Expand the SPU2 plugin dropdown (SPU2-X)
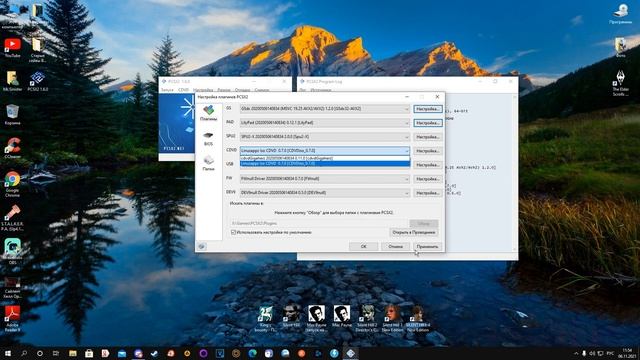Viewport: 640px width, 360px height. coord(324,137)
